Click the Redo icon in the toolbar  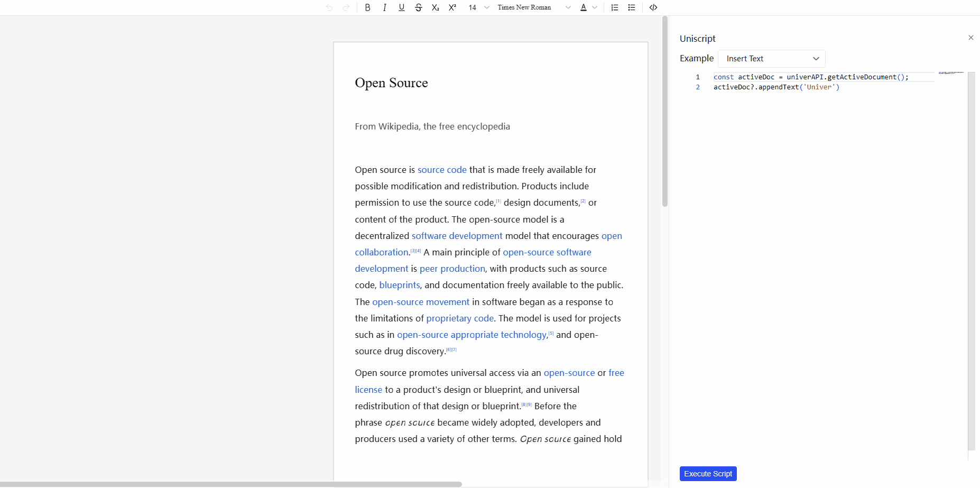click(347, 7)
